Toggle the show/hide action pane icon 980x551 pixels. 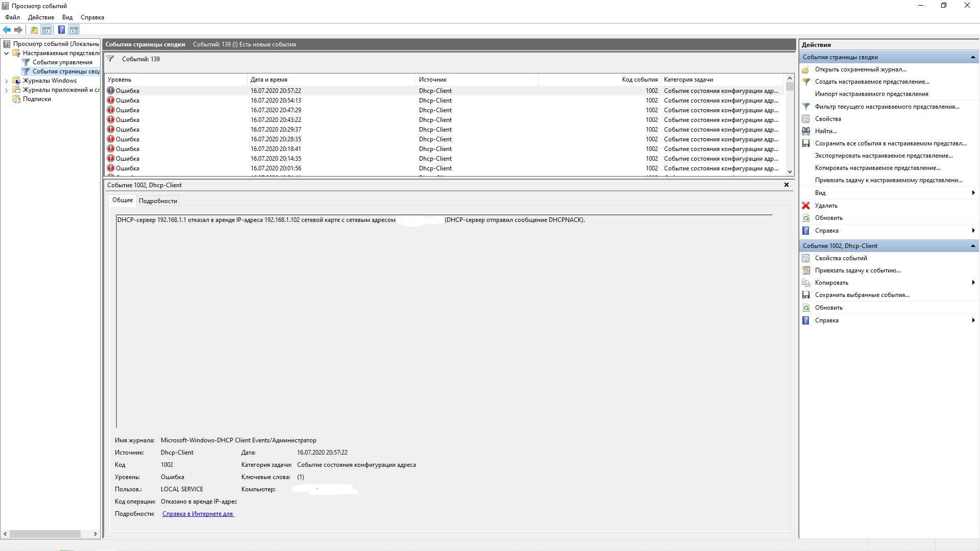click(x=74, y=30)
